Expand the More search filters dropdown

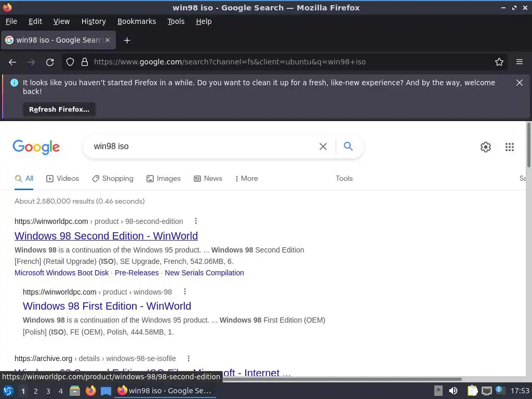click(x=247, y=179)
